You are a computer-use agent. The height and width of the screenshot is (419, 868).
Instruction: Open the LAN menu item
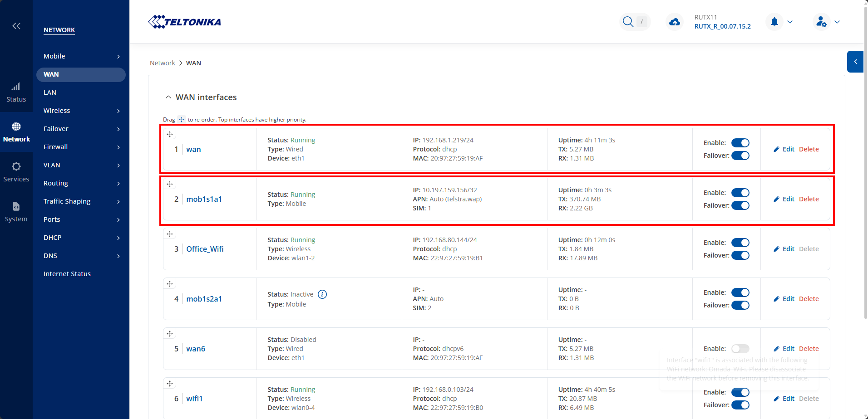point(50,93)
